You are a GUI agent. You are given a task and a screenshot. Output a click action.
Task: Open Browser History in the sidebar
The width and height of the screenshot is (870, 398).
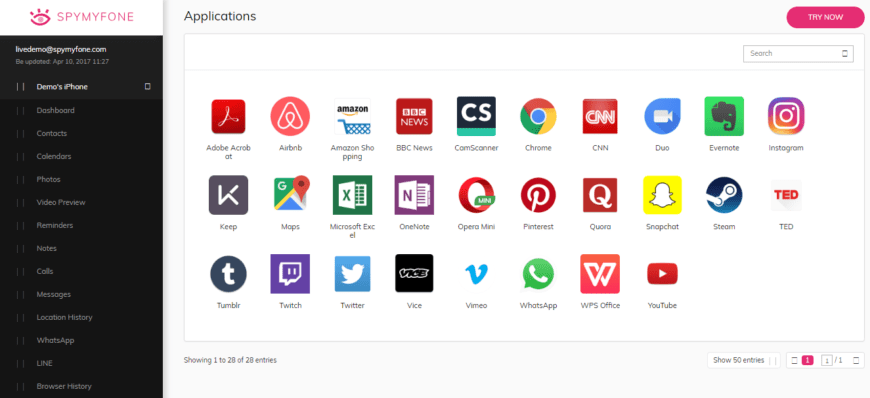(64, 386)
